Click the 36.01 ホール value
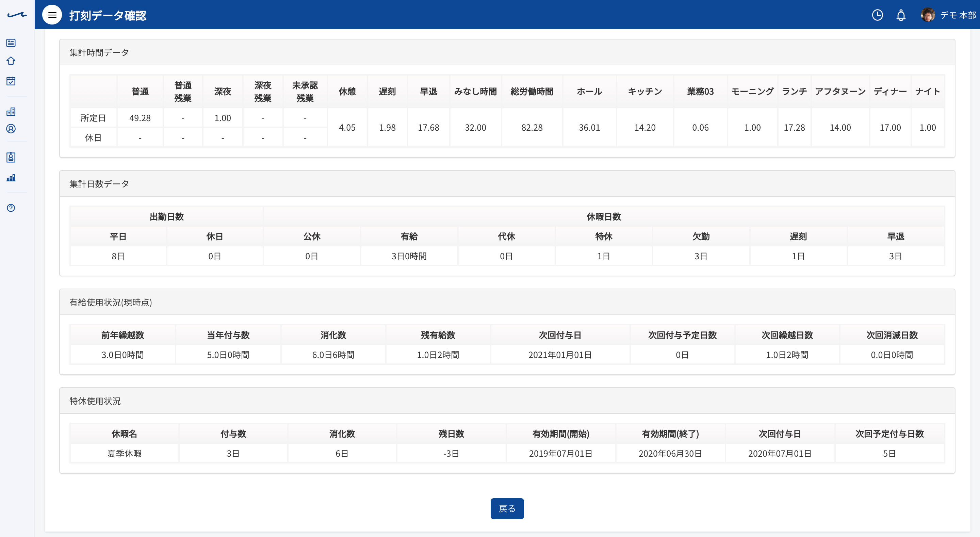This screenshot has height=537, width=980. [589, 128]
